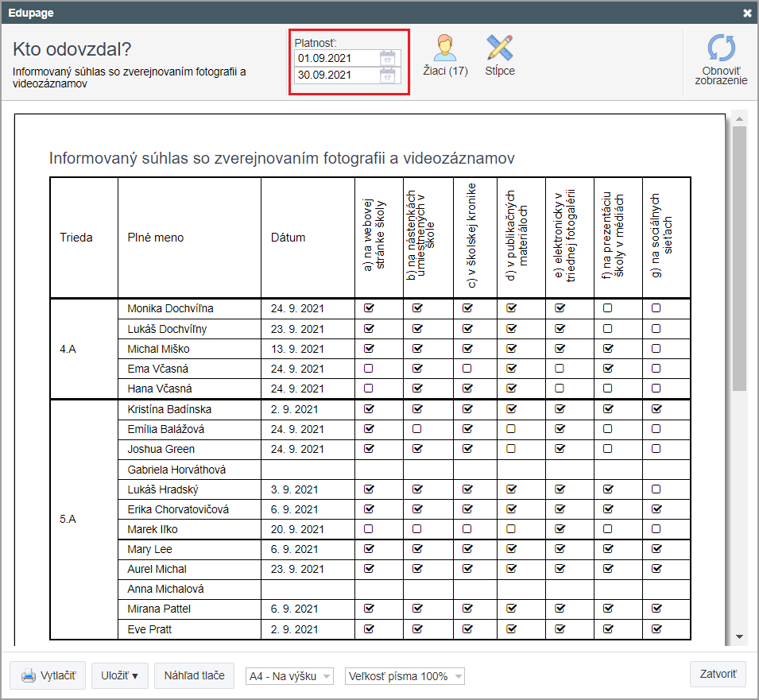The image size is (759, 700).
Task: Click the printer icon on Vytlačiť
Action: (x=28, y=675)
